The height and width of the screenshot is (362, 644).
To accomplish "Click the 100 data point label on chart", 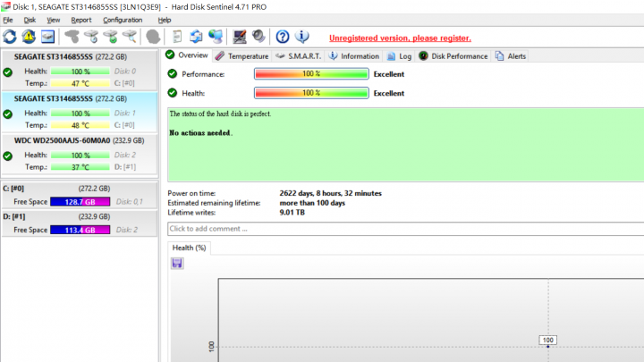I will click(548, 340).
